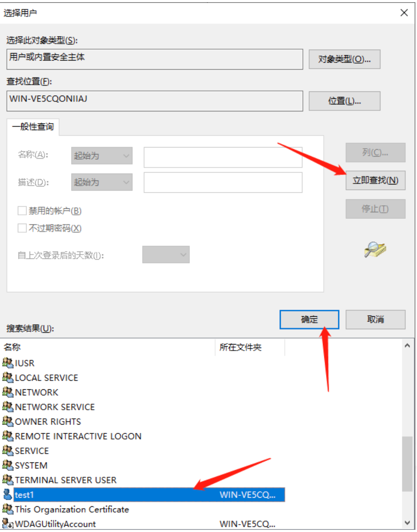Open the 对象类型 dialog button

344,59
